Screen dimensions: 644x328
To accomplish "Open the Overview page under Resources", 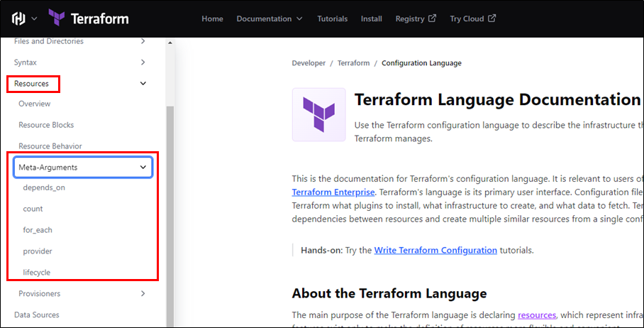I will [x=35, y=104].
